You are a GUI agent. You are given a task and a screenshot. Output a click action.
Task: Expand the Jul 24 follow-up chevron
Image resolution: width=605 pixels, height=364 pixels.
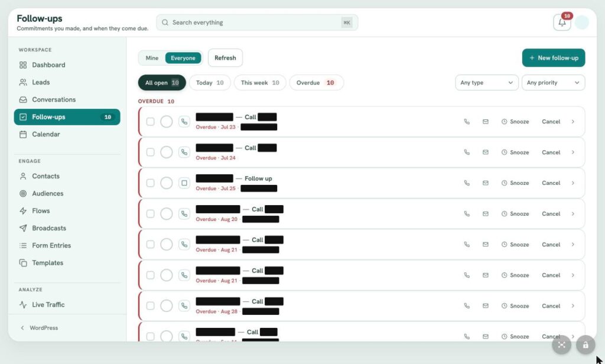(573, 152)
